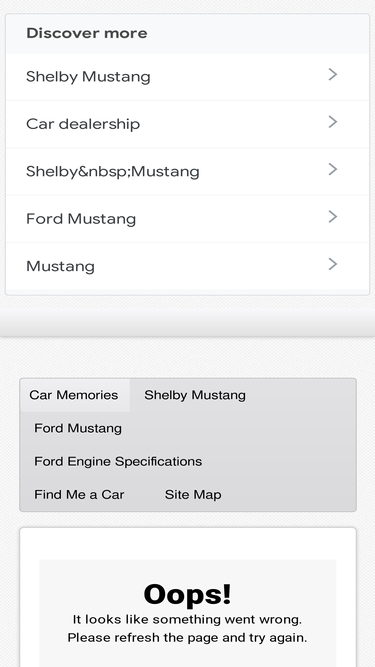Open the Site Map link
Image resolution: width=375 pixels, height=667 pixels.
click(193, 494)
